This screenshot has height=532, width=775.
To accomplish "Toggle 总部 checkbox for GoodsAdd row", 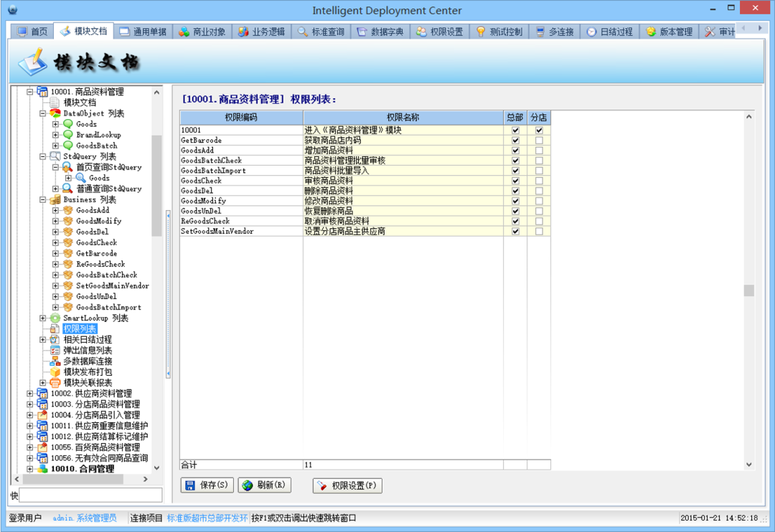I will pyautogui.click(x=515, y=151).
